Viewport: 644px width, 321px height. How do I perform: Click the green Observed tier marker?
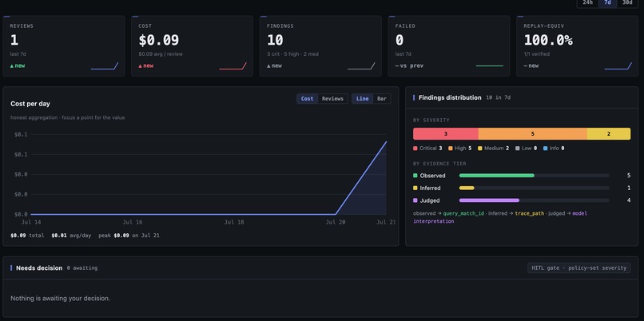point(415,176)
